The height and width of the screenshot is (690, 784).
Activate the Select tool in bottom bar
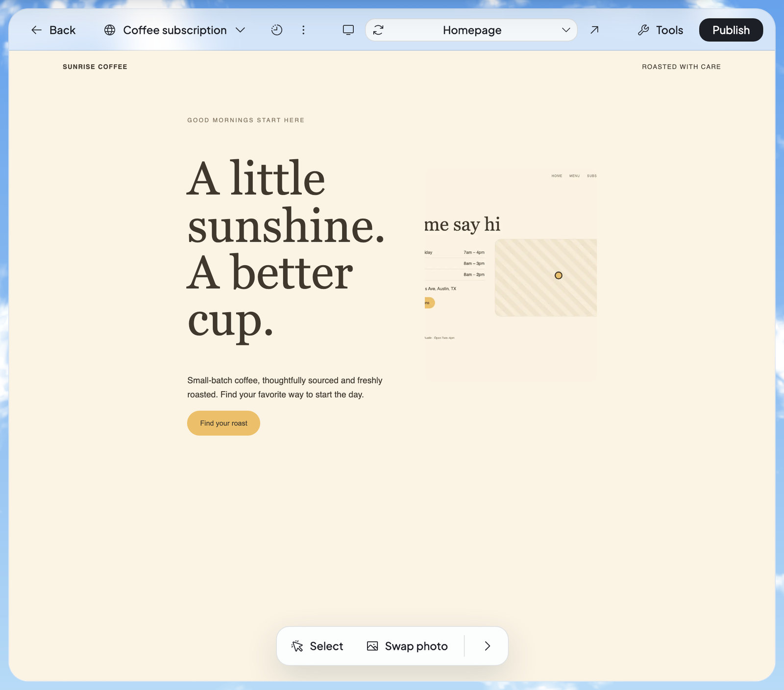pos(317,646)
